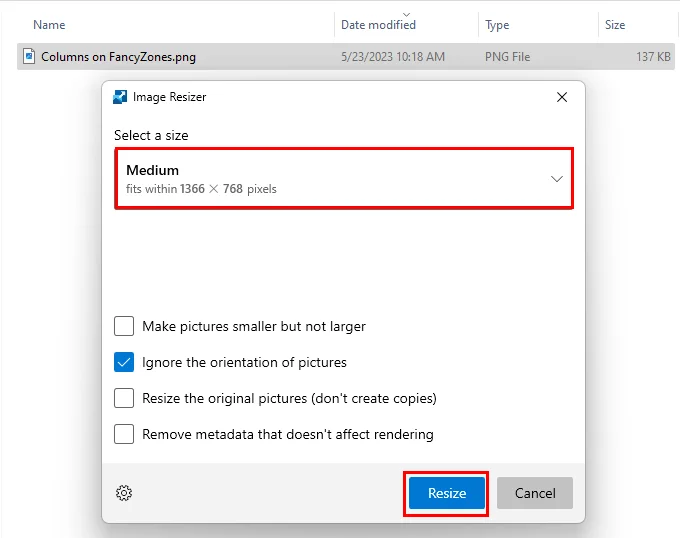Select the Columns on FancyZones.png file name
This screenshot has height=538, width=680.
pyautogui.click(x=118, y=57)
